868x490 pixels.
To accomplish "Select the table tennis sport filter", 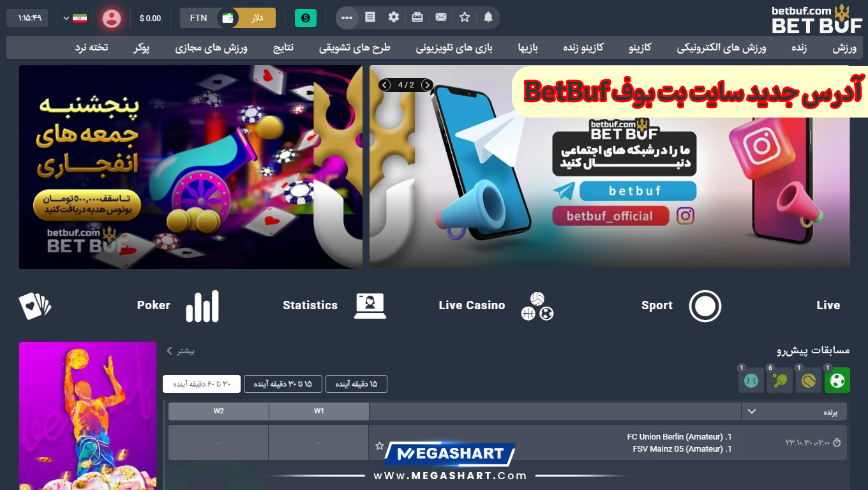I will (780, 381).
